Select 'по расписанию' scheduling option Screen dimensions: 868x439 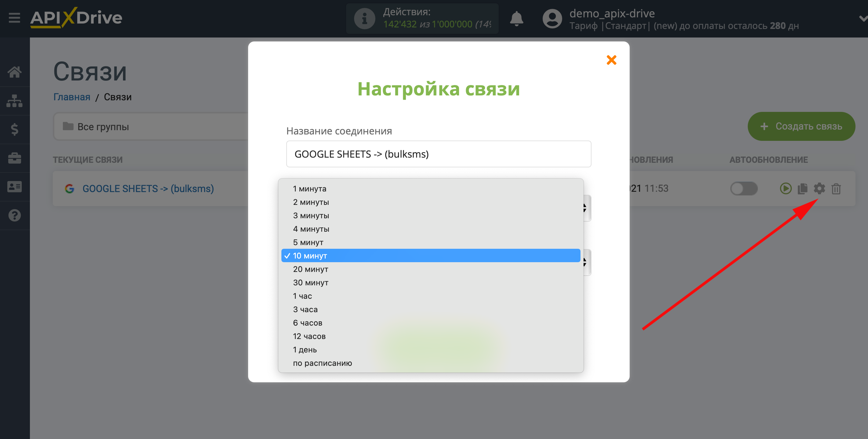(x=322, y=363)
